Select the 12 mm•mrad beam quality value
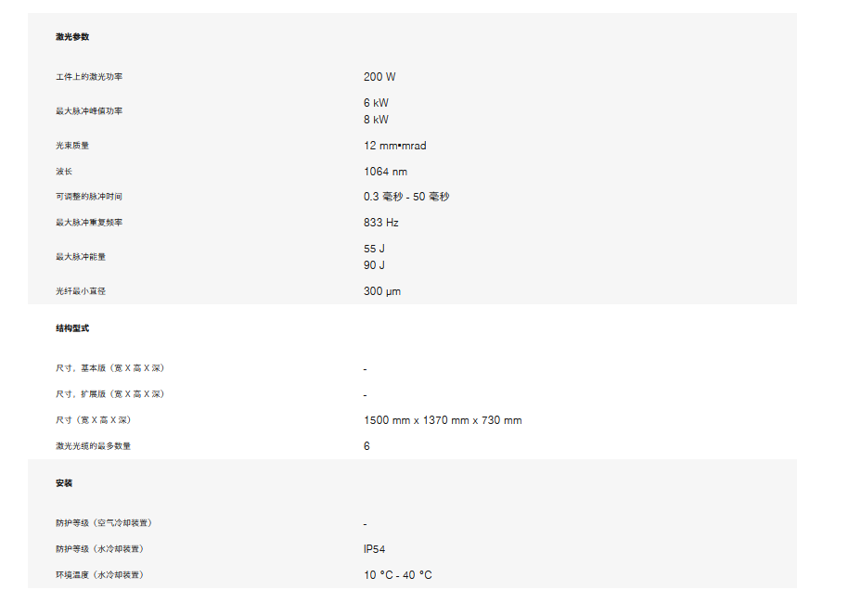 coord(394,146)
